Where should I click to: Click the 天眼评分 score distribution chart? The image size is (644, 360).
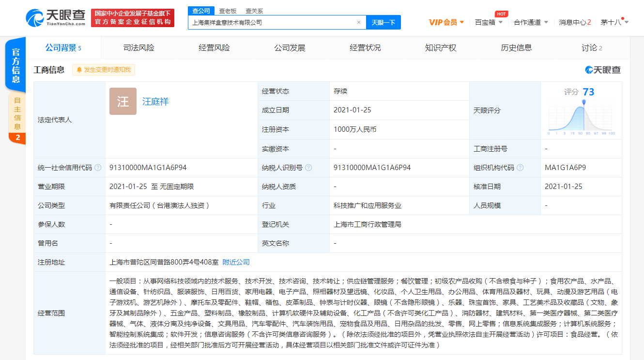581,116
